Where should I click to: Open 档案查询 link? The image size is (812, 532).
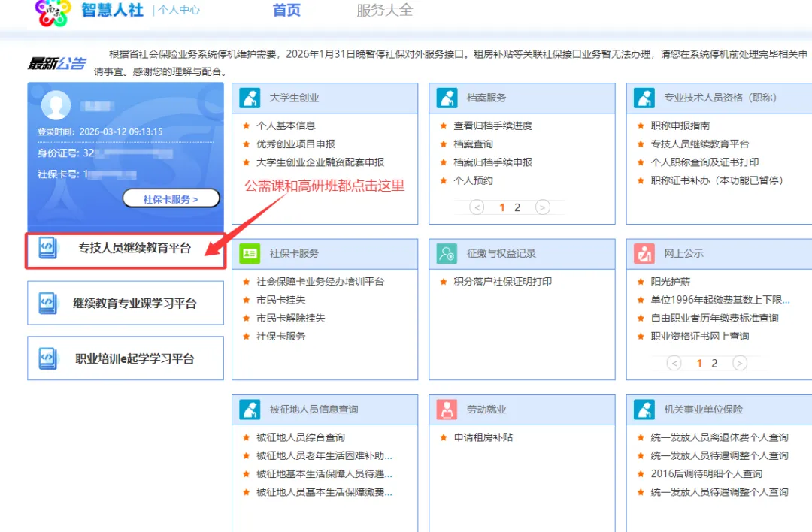[x=474, y=144]
